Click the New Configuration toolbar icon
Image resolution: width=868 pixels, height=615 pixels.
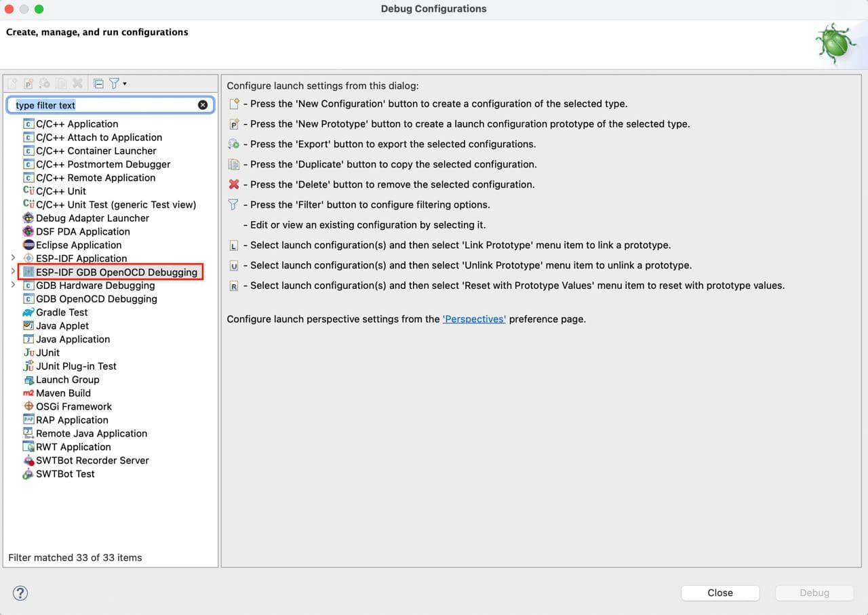click(12, 83)
